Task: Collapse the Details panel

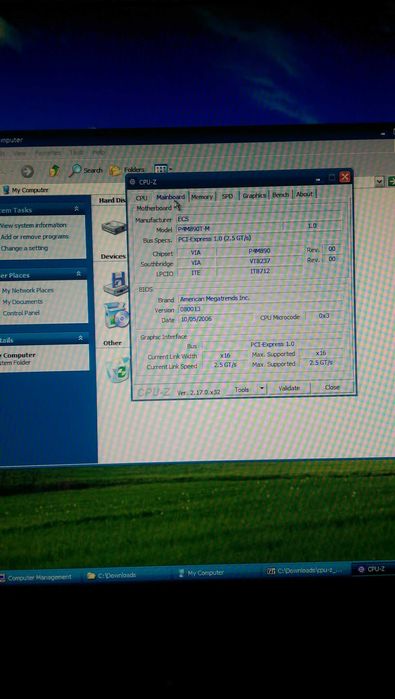Action: click(80, 338)
